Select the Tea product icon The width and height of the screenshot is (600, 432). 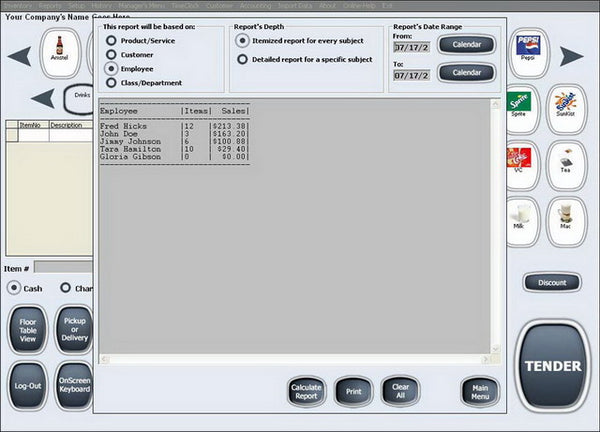pos(566,165)
